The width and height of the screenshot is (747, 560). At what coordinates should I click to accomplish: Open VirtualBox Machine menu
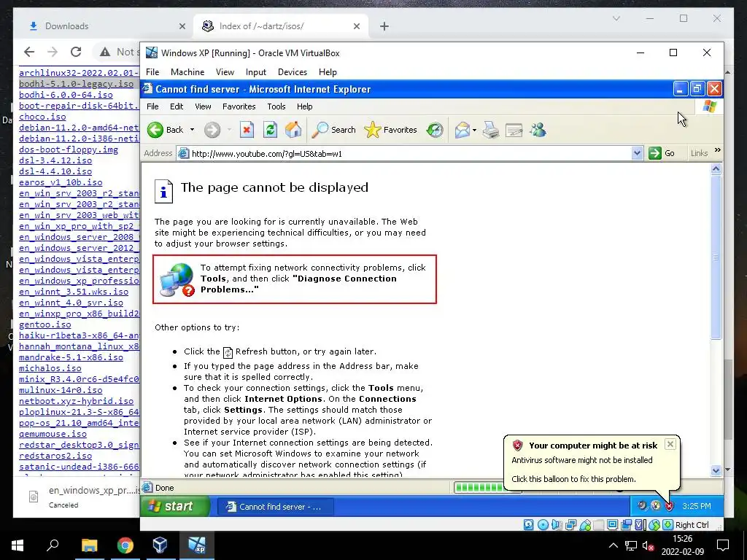[x=187, y=72]
